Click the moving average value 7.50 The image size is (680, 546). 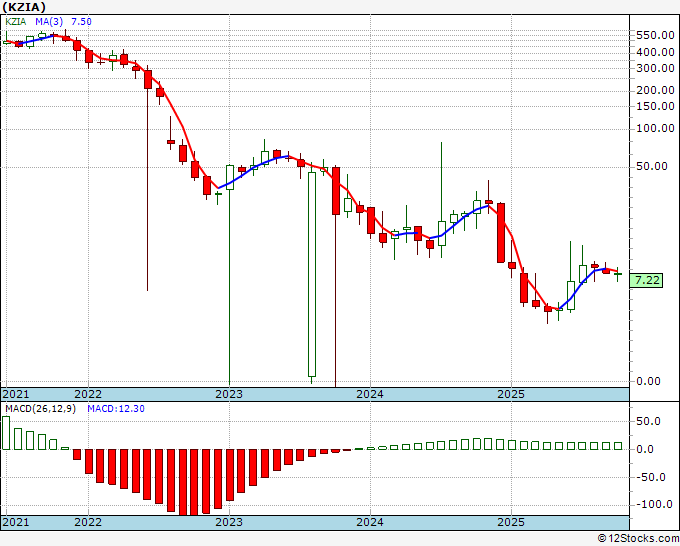(x=82, y=21)
